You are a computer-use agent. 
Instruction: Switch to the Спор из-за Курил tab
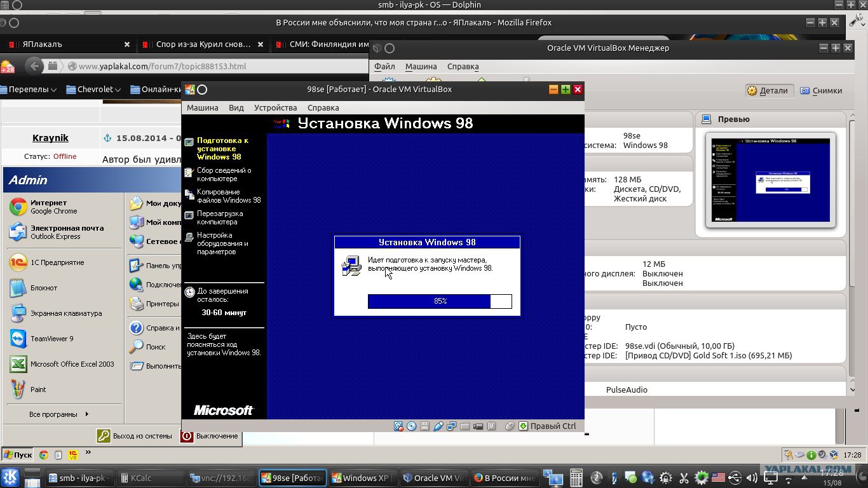tap(203, 44)
